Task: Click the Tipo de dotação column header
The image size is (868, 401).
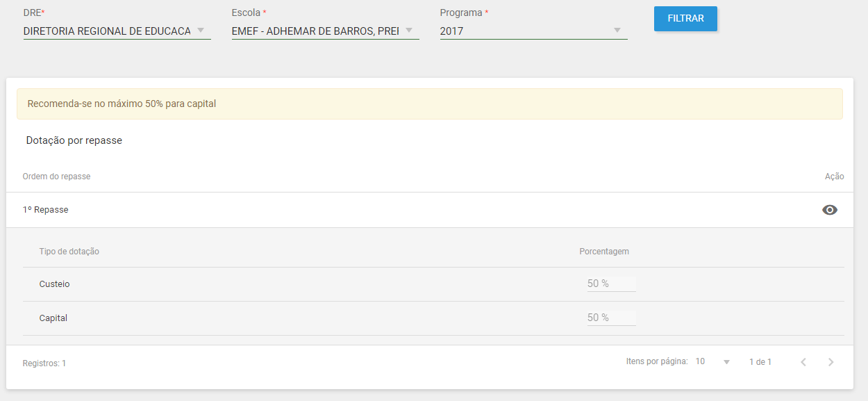Action: click(69, 252)
